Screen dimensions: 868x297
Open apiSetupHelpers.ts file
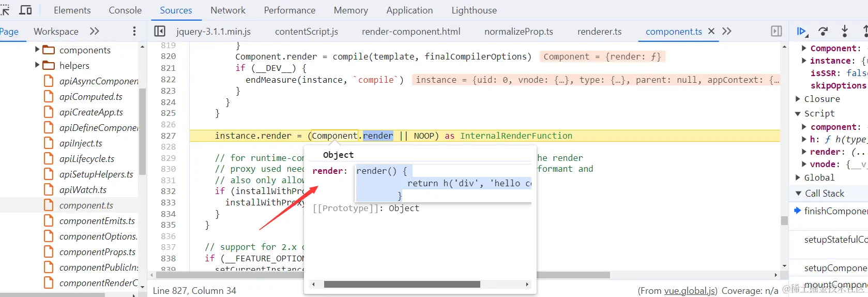coord(96,174)
